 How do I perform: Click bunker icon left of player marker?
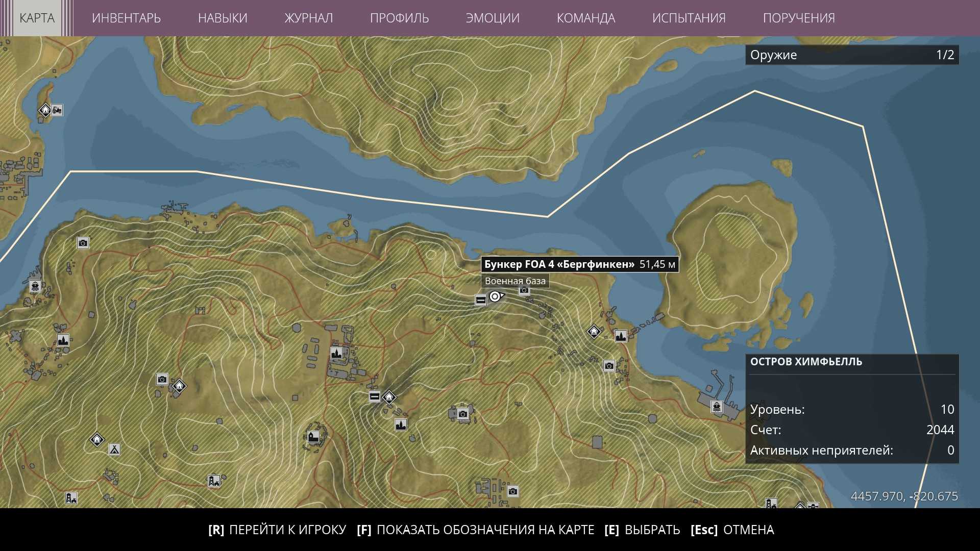[x=481, y=300]
